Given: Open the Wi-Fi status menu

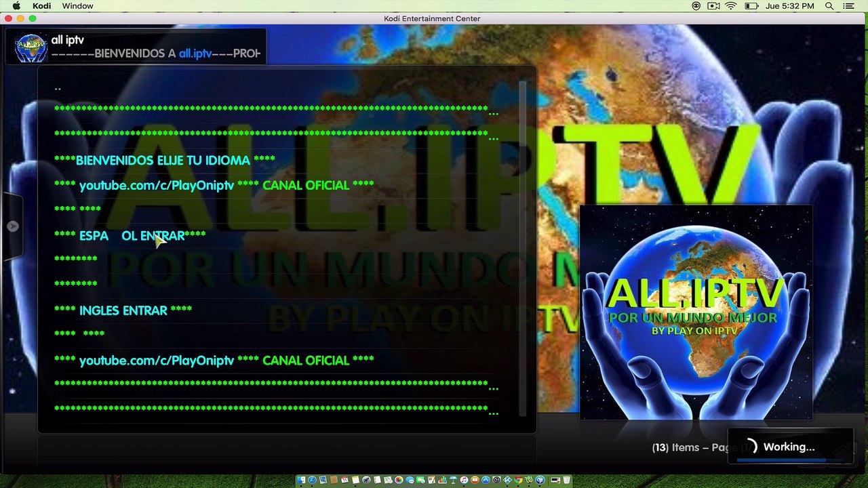Looking at the screenshot, I should (x=731, y=6).
